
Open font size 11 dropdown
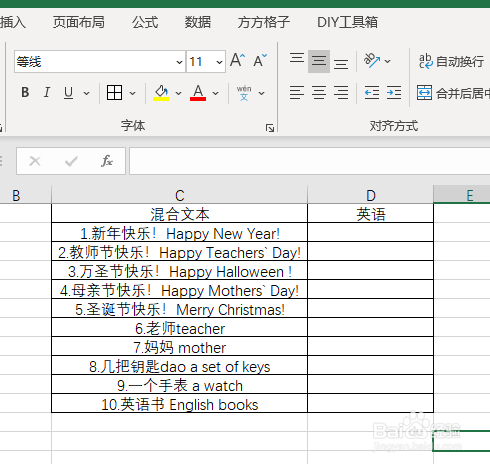click(219, 62)
